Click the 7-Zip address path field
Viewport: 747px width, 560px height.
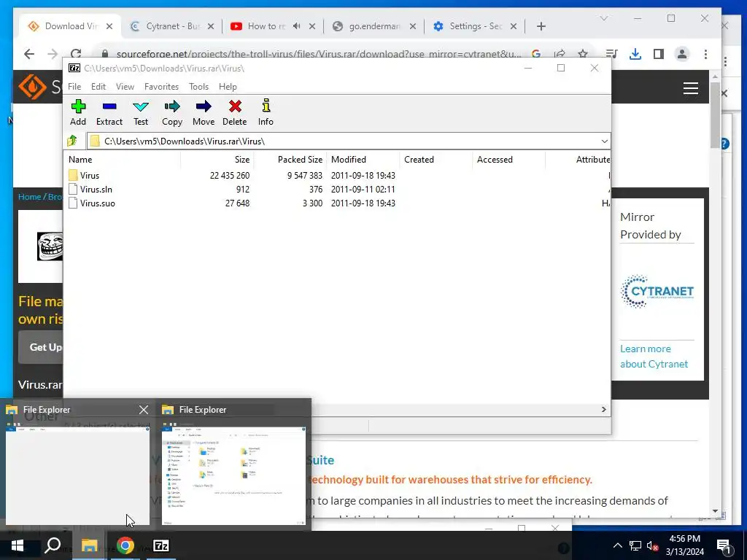(x=348, y=141)
